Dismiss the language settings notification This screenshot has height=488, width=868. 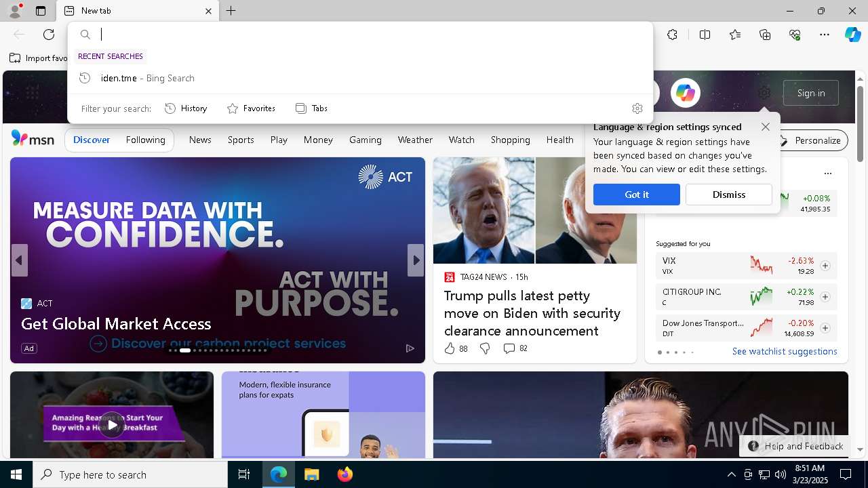[x=729, y=195]
